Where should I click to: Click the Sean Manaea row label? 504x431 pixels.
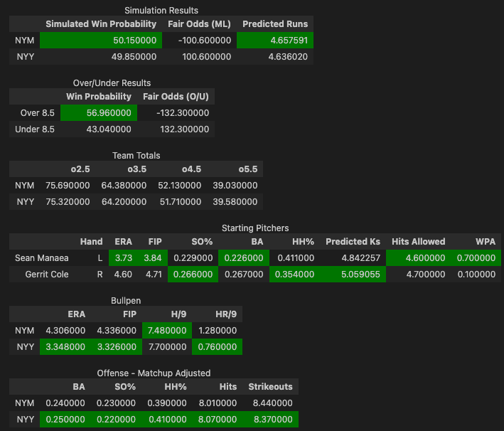coord(42,258)
